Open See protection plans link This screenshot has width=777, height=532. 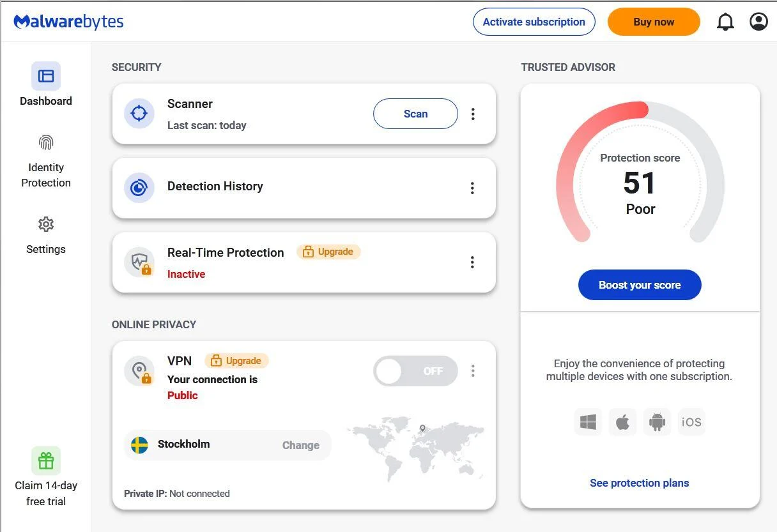pyautogui.click(x=640, y=483)
